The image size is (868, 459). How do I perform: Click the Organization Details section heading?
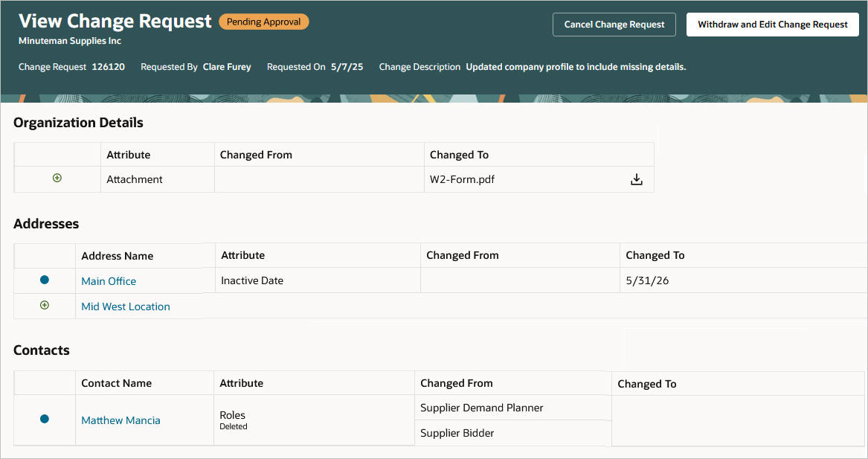pos(77,123)
